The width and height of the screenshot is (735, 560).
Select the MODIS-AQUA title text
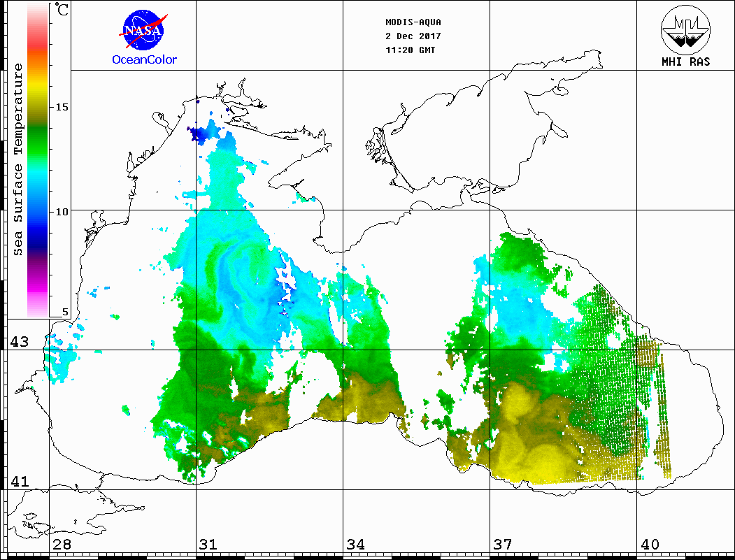pos(413,22)
